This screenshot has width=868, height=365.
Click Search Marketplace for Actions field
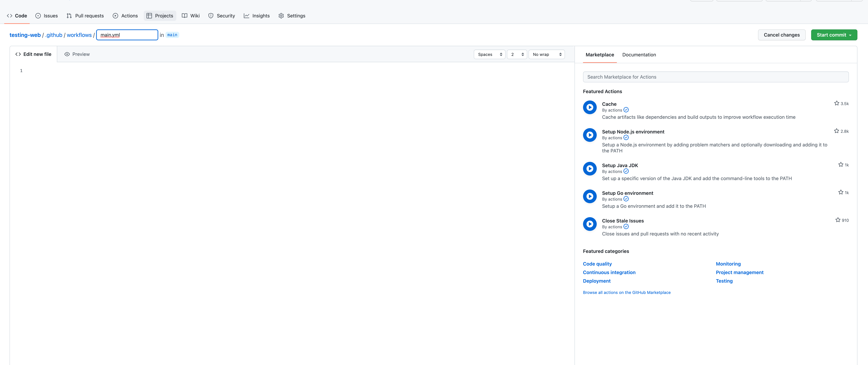coord(716,77)
